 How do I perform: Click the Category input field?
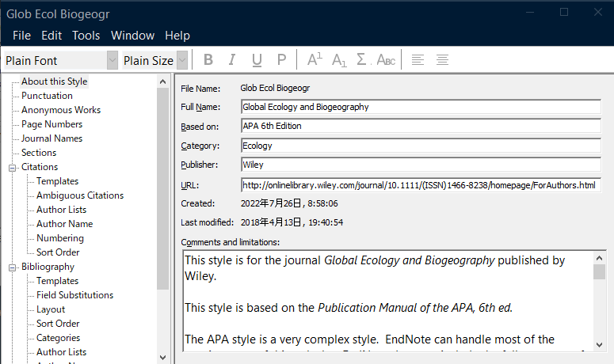tap(421, 146)
